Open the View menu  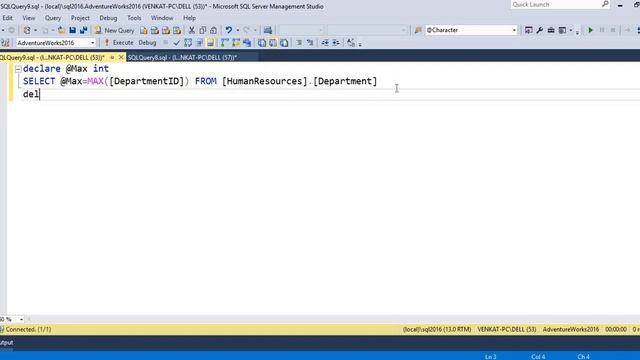click(29, 18)
